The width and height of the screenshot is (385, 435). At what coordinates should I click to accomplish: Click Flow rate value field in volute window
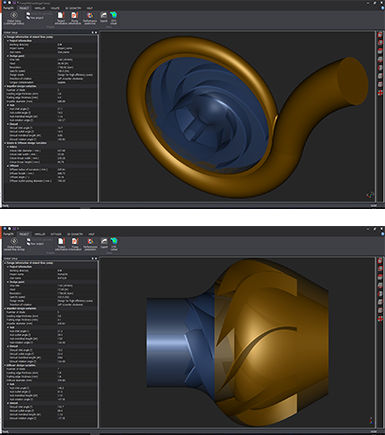[x=77, y=60]
